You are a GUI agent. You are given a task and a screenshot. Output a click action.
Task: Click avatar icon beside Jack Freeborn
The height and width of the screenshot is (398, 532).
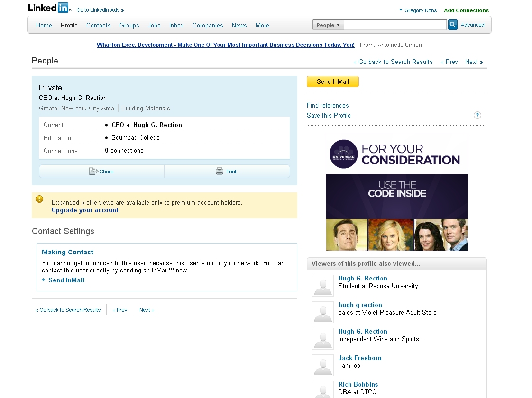323,365
